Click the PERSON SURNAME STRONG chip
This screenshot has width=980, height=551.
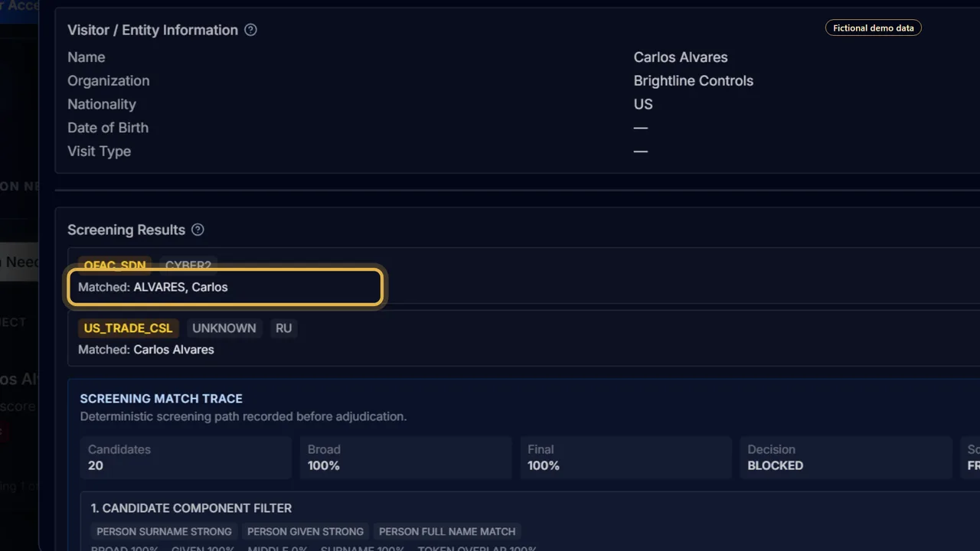click(x=164, y=531)
